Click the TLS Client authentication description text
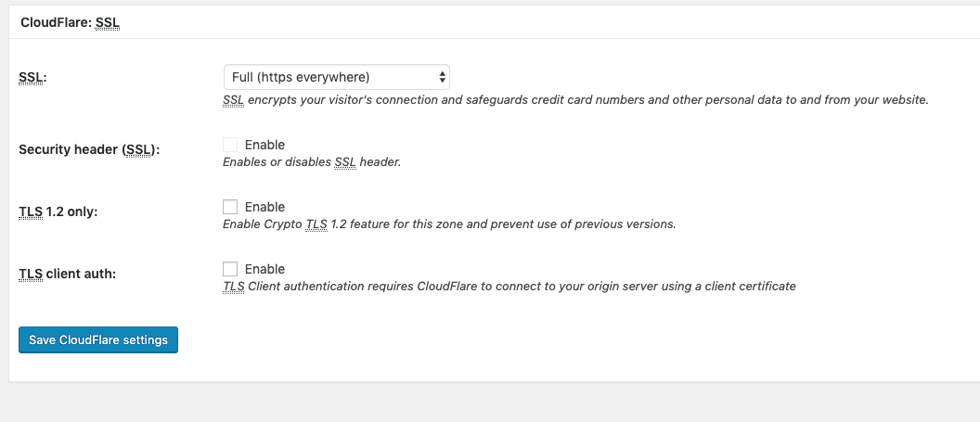This screenshot has height=422, width=980. pyautogui.click(x=509, y=287)
